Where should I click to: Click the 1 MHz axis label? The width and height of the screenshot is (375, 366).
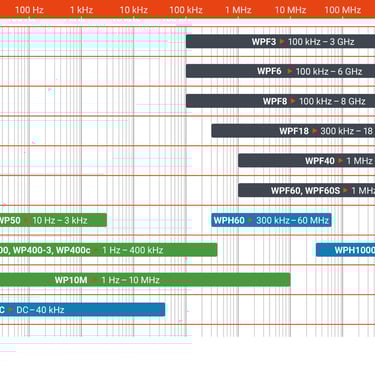[238, 10]
